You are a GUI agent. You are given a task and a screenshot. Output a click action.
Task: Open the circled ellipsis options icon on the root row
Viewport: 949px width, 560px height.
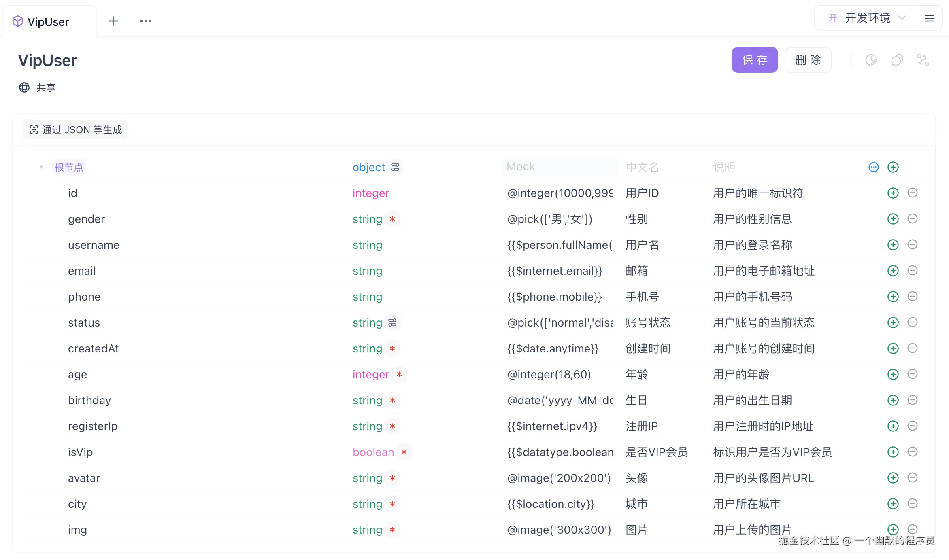coord(873,167)
